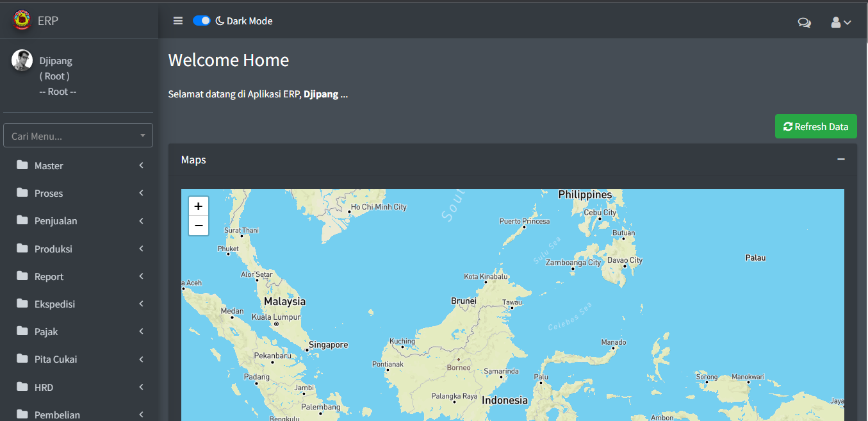Expand the Produksi menu chevron
Viewport: 868px width, 421px height.
click(x=141, y=249)
